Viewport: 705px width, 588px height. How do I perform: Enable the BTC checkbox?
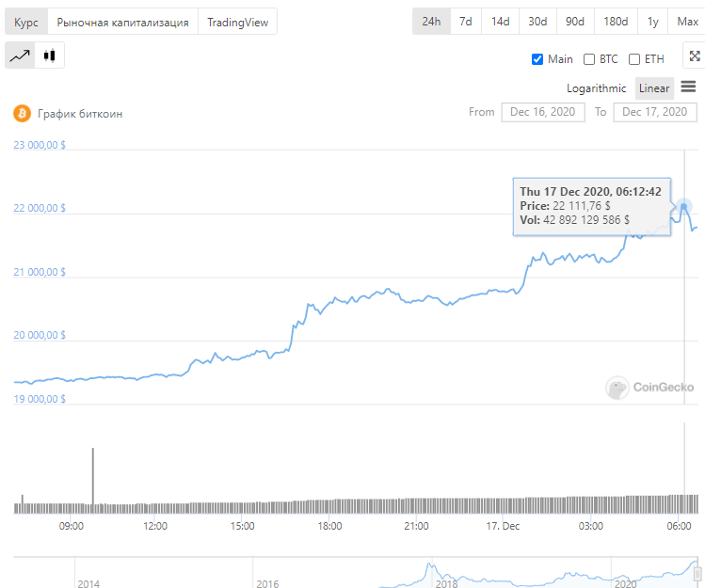tap(589, 59)
